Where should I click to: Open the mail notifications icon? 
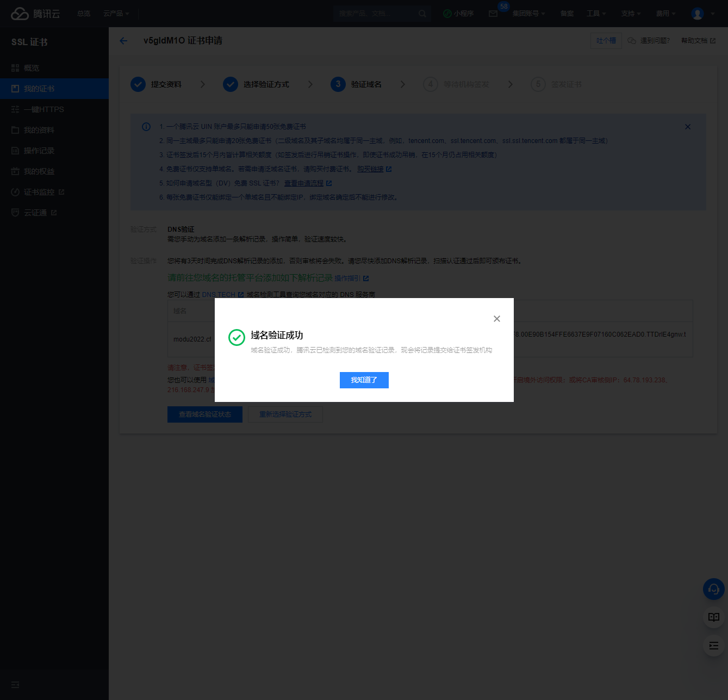(493, 14)
